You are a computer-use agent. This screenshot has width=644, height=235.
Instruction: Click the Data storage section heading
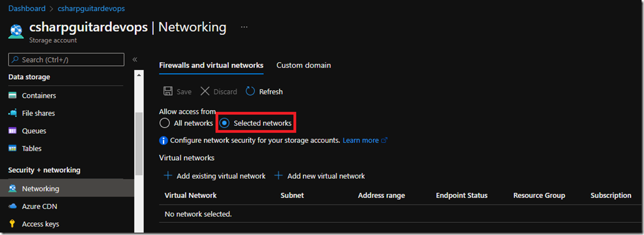(x=29, y=77)
